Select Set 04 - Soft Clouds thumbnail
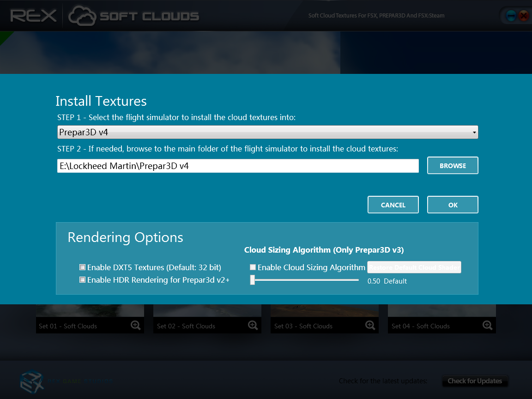The height and width of the screenshot is (399, 532). (442, 319)
